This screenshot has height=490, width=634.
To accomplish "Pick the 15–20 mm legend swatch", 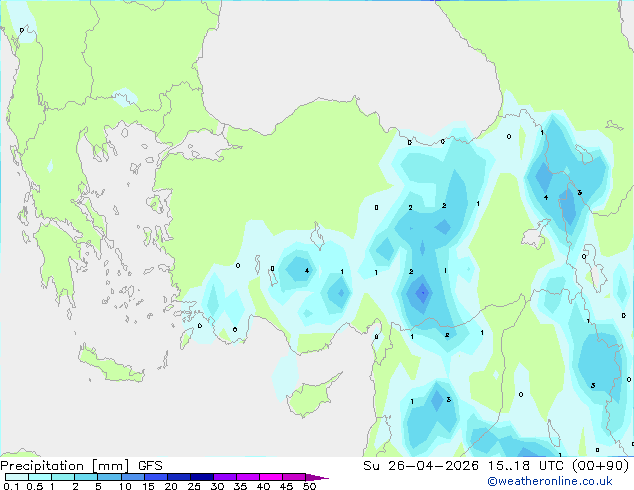I will [156, 477].
